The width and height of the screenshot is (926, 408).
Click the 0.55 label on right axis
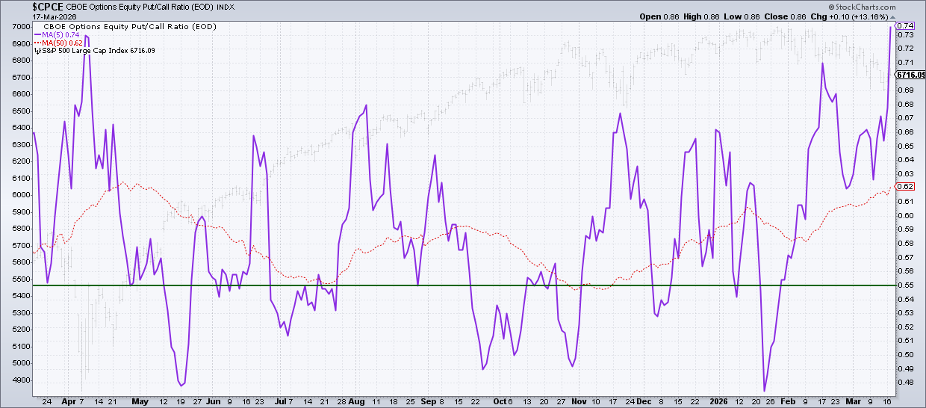point(904,285)
